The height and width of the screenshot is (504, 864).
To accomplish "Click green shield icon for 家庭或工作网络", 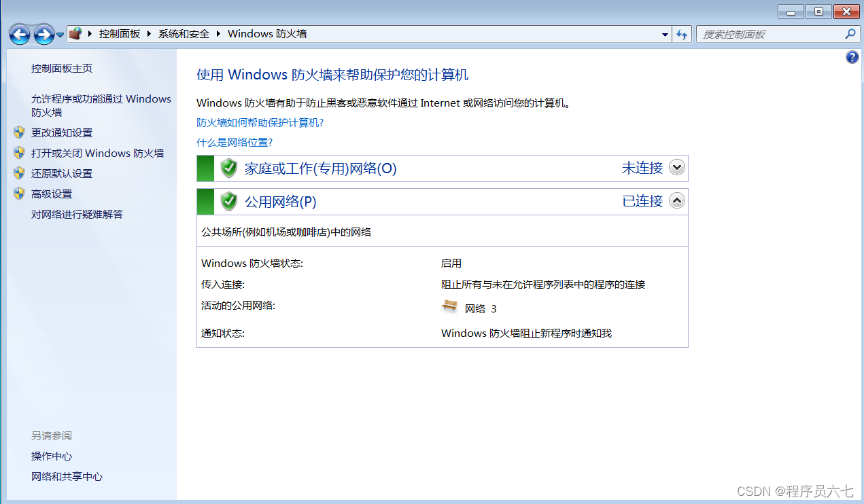I will 229,168.
